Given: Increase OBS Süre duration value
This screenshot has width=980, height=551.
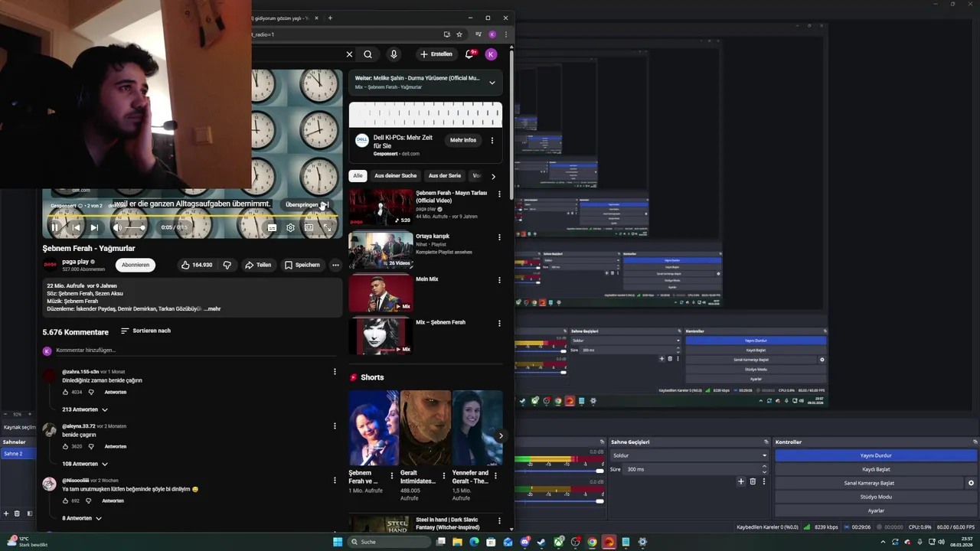Looking at the screenshot, I should pos(764,467).
